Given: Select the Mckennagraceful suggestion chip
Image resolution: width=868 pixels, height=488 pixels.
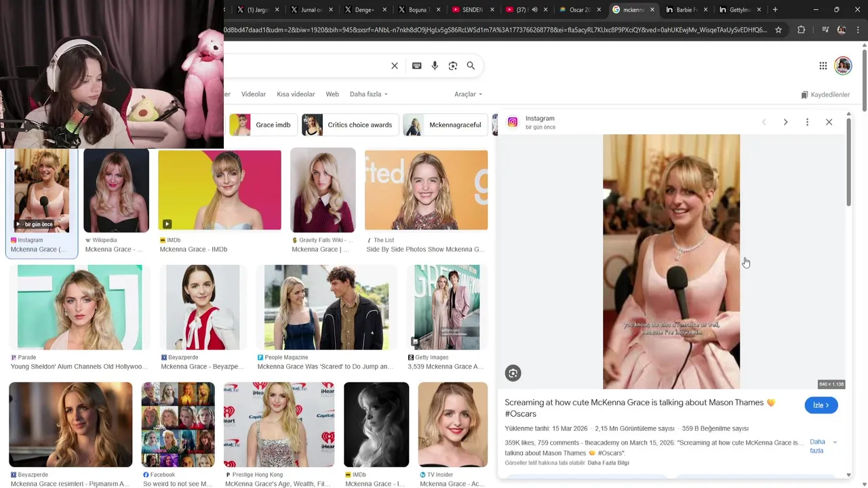Looking at the screenshot, I should [x=445, y=125].
